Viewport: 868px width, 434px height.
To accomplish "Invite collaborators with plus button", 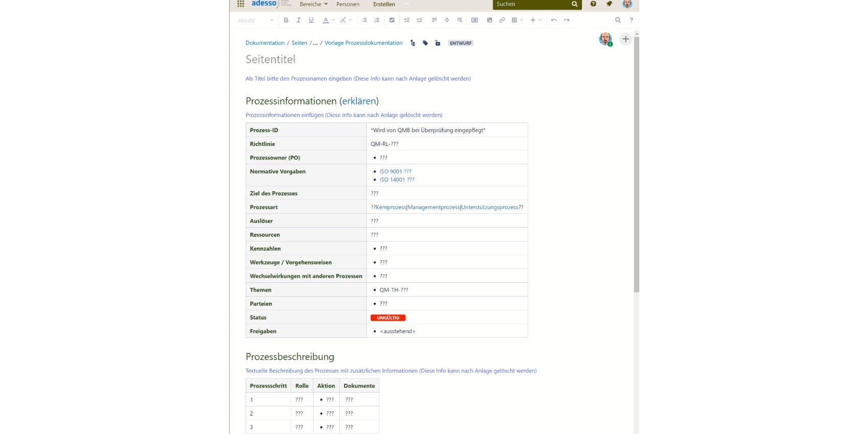I will 625,39.
